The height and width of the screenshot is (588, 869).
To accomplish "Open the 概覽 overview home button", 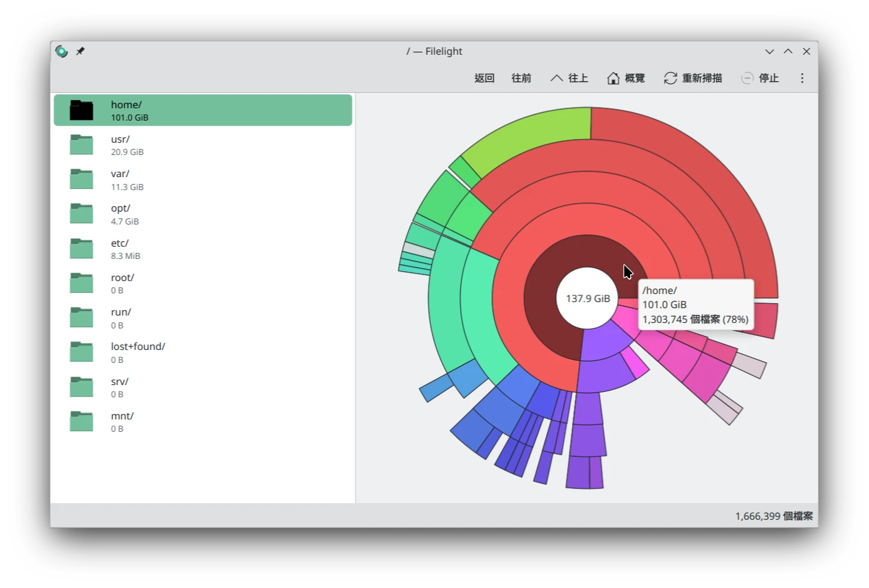I will [x=625, y=78].
